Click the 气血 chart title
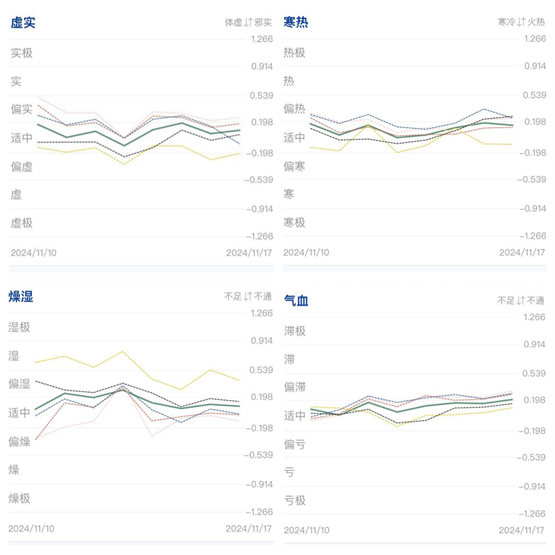This screenshot has height=555, width=555. click(296, 301)
